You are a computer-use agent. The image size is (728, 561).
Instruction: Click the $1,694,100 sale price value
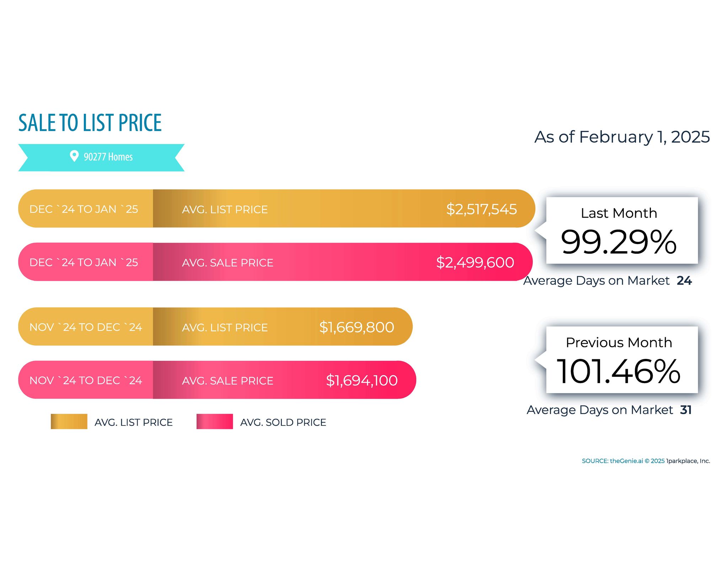click(362, 381)
